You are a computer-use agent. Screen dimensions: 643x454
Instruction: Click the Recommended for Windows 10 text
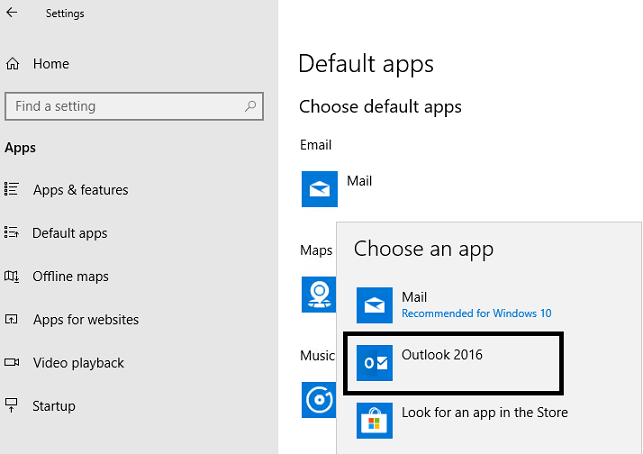pyautogui.click(x=476, y=314)
